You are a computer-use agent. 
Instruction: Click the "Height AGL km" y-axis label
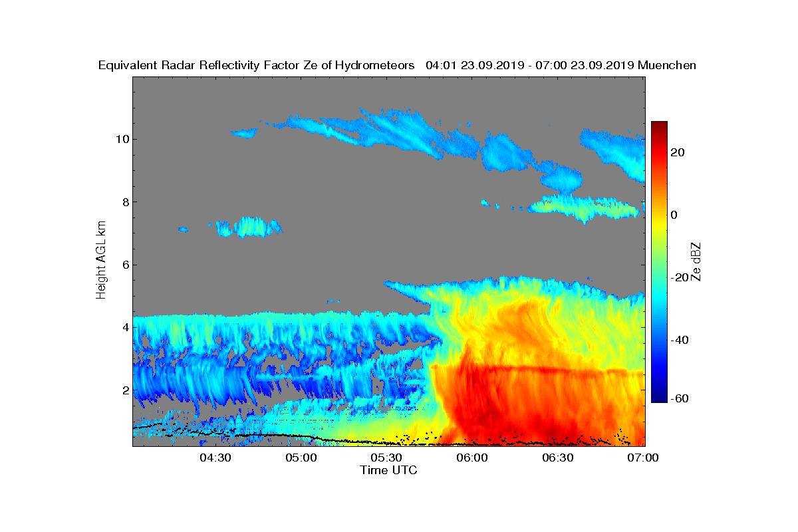(x=101, y=261)
